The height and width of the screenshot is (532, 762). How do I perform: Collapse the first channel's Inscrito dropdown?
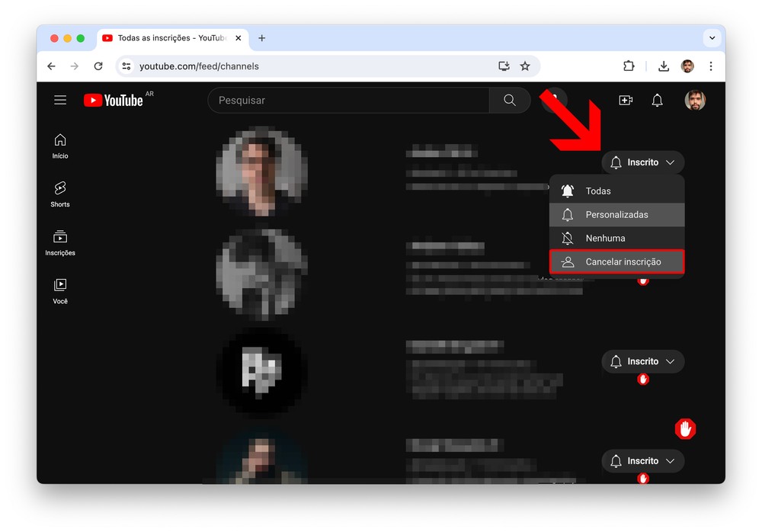pos(643,162)
